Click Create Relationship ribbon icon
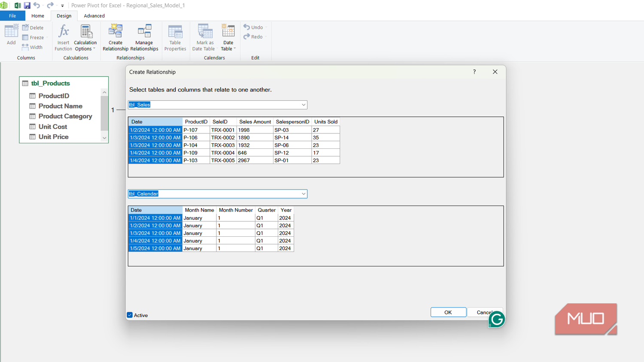Viewport: 644px width, 362px height. (115, 38)
